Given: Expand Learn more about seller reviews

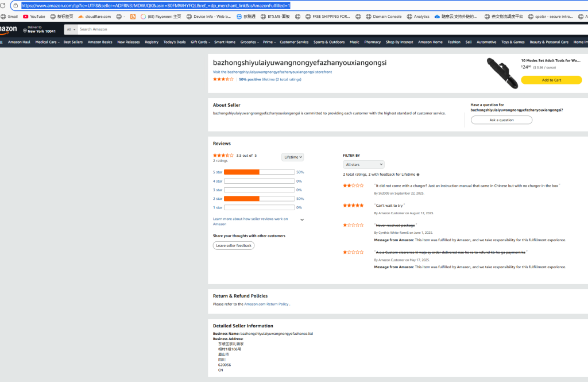Looking at the screenshot, I should 302,219.
